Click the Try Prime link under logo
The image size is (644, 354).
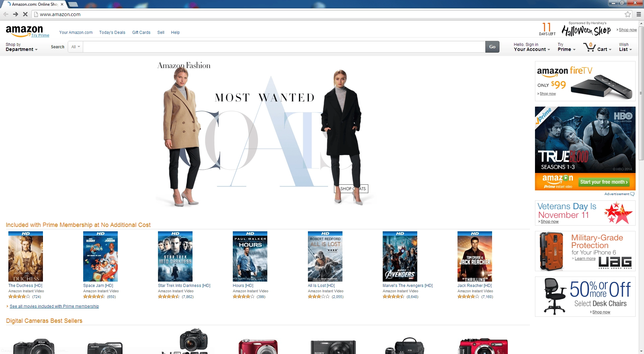tap(40, 35)
